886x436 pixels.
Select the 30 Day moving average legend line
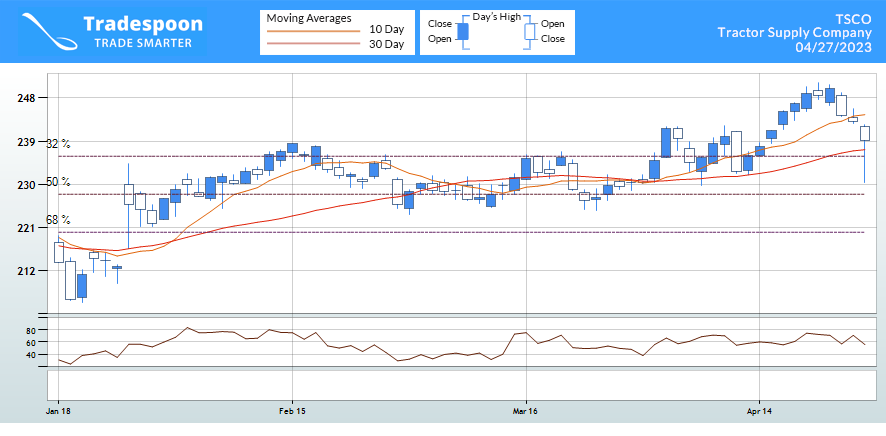pos(312,45)
